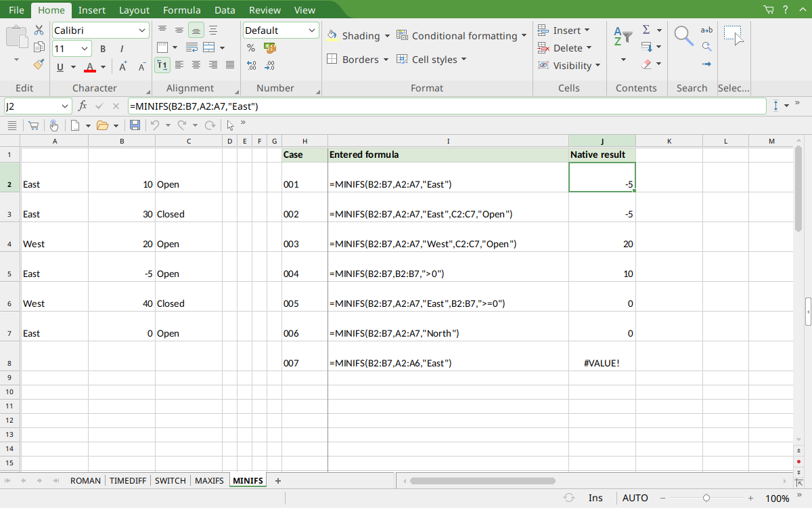Switch to the Layout ribbon tab

click(x=134, y=10)
